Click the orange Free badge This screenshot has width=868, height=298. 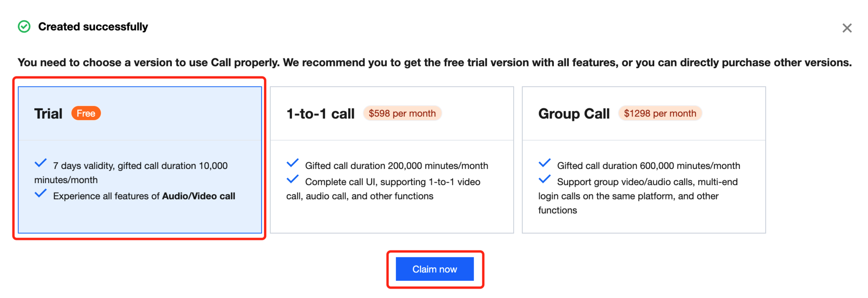(86, 114)
